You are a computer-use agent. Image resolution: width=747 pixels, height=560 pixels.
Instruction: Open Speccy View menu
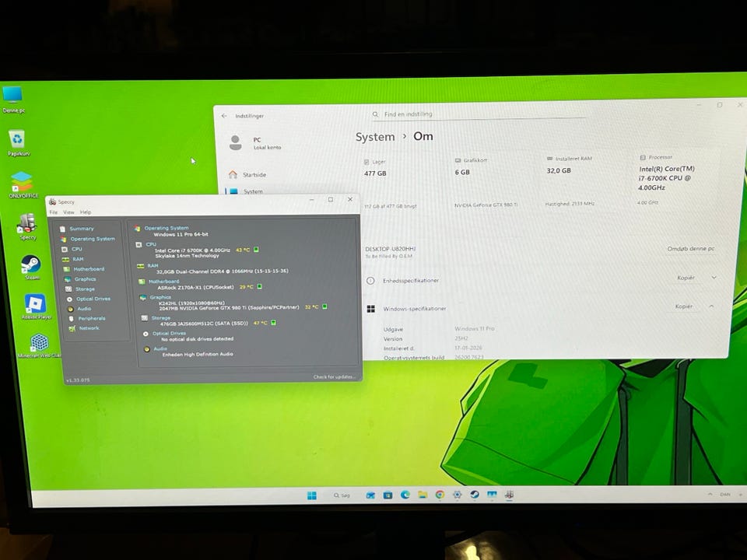coord(68,212)
